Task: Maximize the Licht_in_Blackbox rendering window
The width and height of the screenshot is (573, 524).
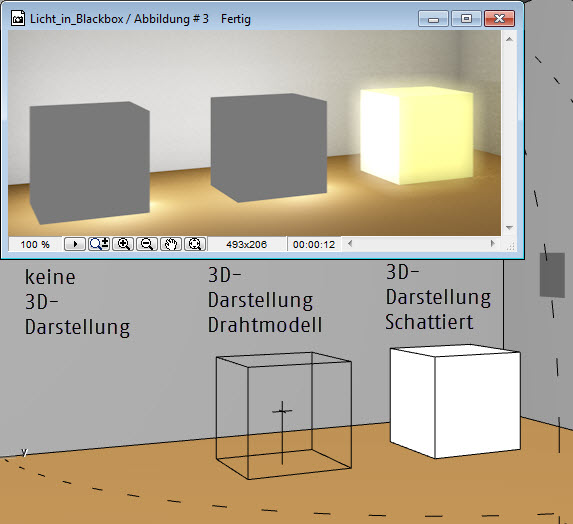Action: [466, 18]
